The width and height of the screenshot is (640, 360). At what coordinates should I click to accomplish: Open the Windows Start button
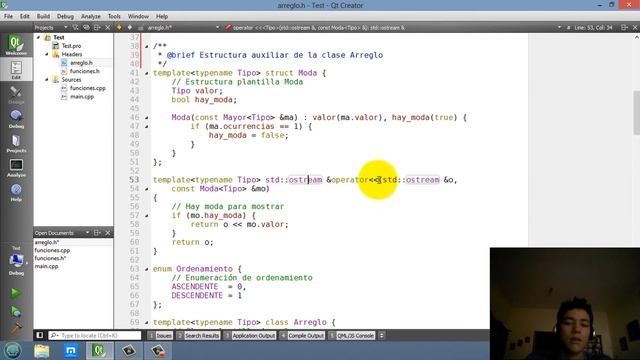tap(12, 351)
